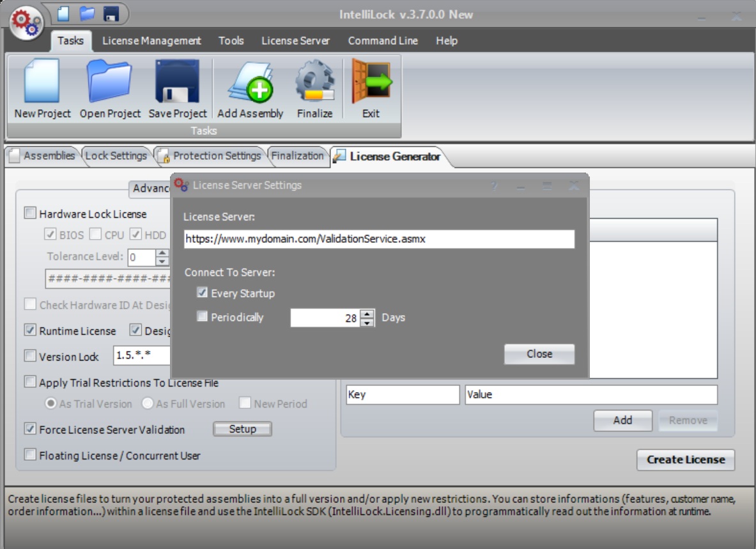Open the Tools menu

[231, 40]
